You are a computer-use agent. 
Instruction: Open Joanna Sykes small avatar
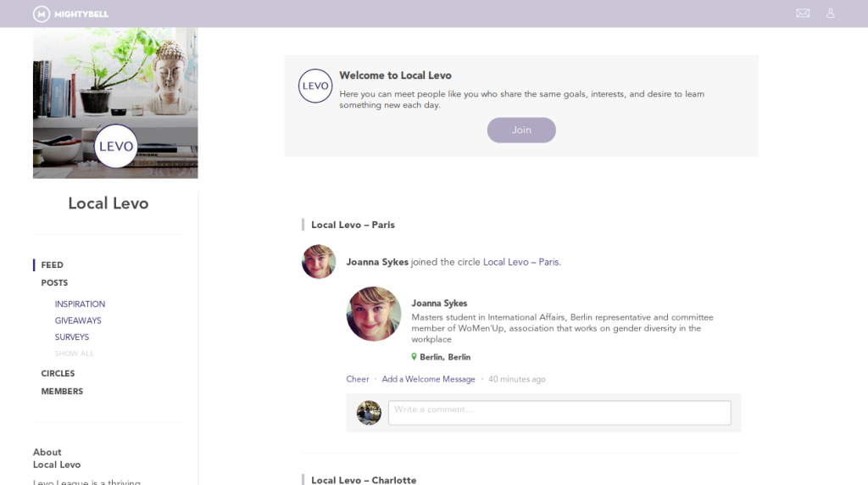tap(319, 261)
